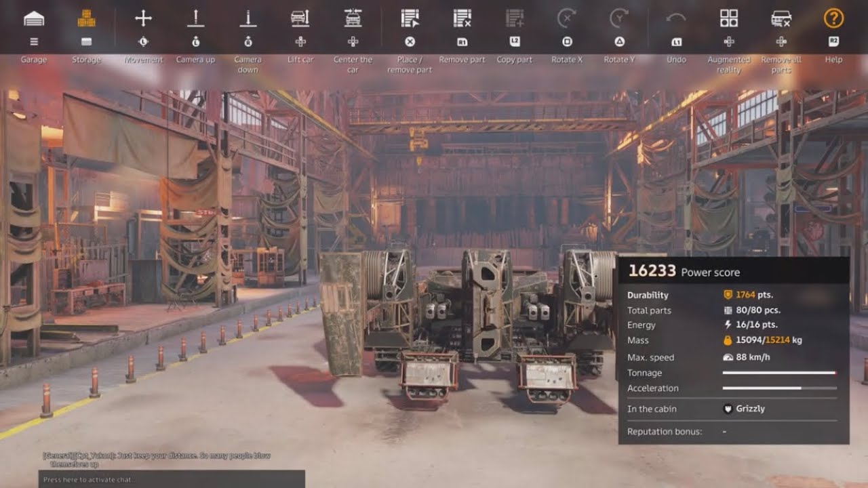
Task: Click the Help label
Action: [833, 60]
